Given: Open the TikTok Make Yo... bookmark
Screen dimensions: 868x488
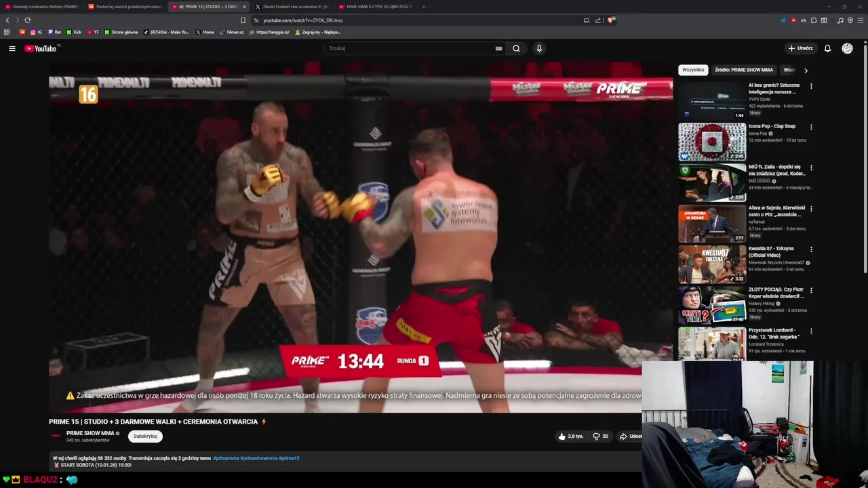Looking at the screenshot, I should [x=166, y=32].
